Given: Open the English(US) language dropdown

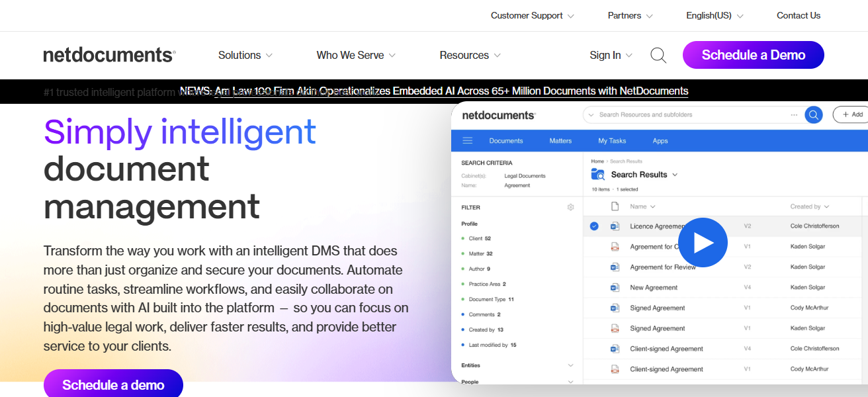Looking at the screenshot, I should 715,16.
